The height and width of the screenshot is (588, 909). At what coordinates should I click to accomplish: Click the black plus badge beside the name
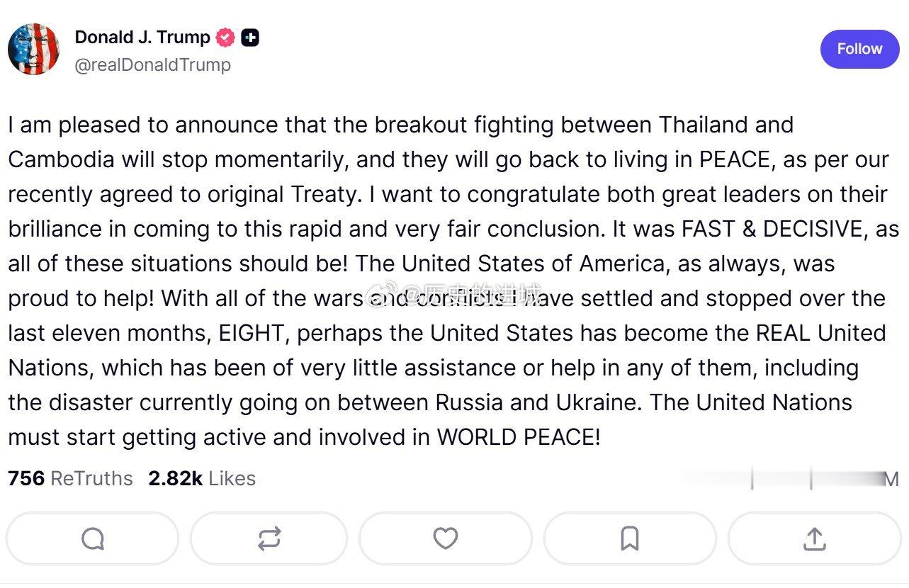tap(250, 37)
